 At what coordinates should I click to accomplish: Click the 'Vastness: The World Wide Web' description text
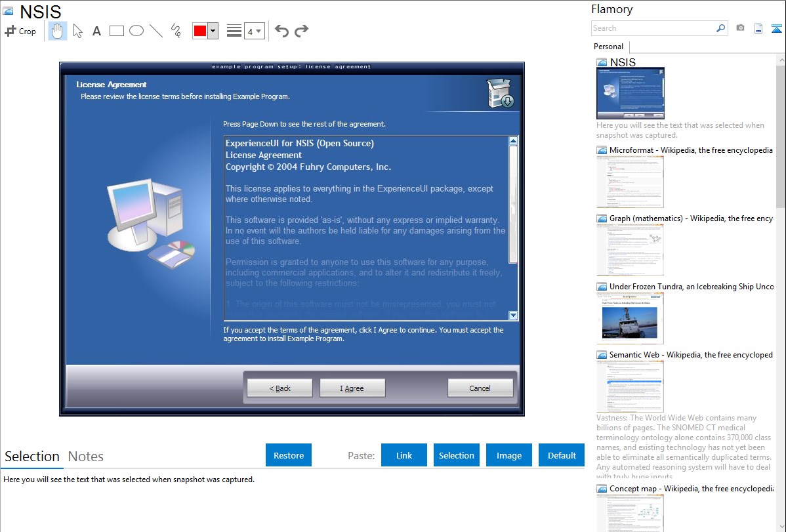[684, 447]
